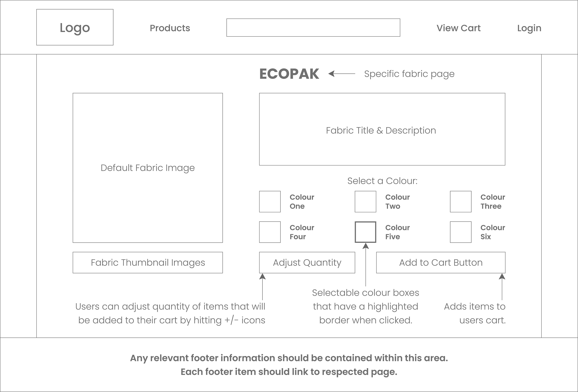The width and height of the screenshot is (578, 392).
Task: Click the ECOPAK page heading
Action: pos(289,74)
